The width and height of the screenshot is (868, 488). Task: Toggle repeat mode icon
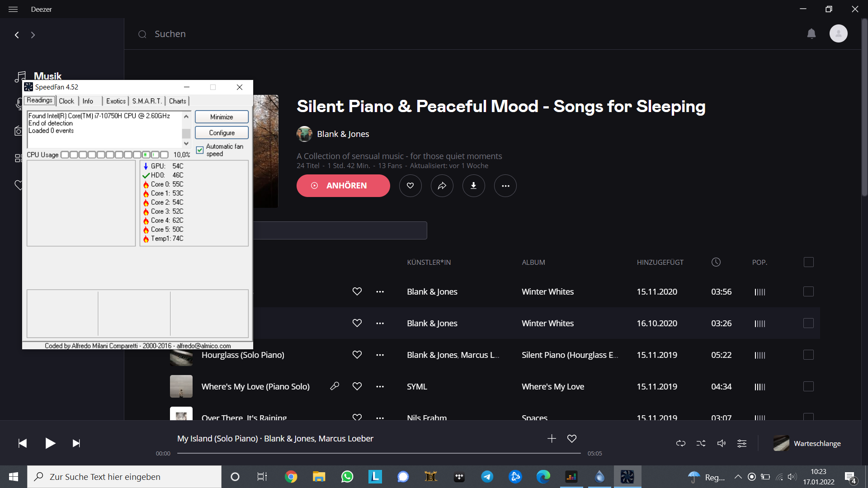(680, 443)
